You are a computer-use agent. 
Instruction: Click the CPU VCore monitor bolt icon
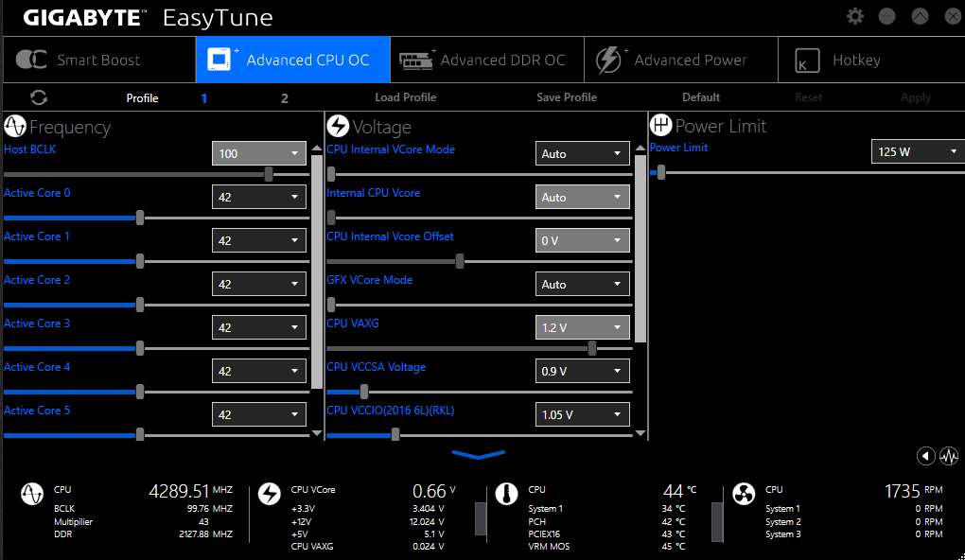tap(269, 494)
